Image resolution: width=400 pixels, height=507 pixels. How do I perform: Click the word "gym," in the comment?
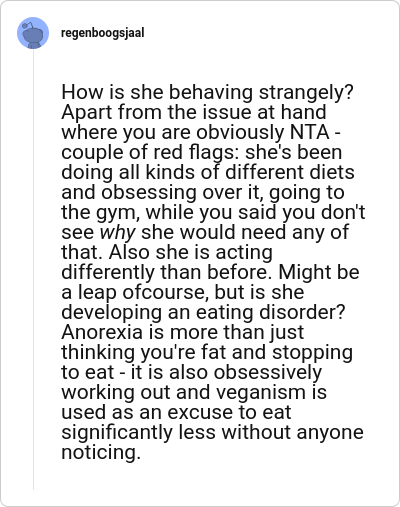click(x=118, y=213)
